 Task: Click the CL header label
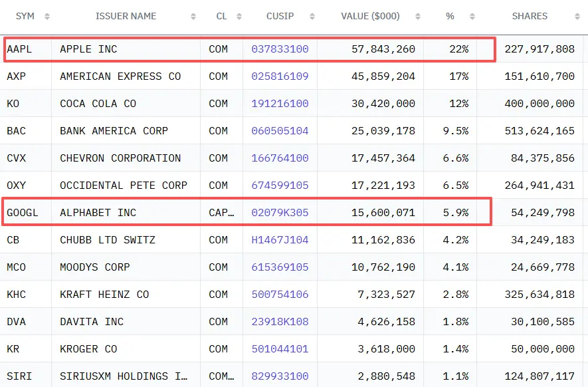tap(221, 16)
